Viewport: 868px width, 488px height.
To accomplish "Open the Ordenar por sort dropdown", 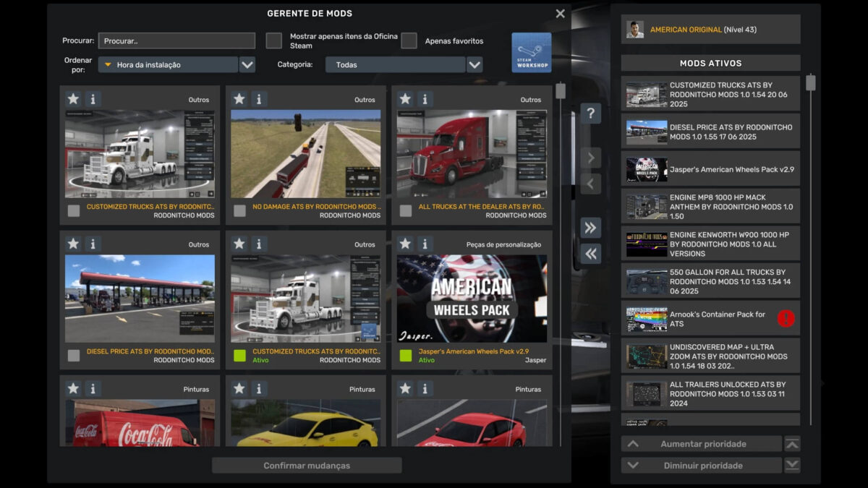I will 247,65.
